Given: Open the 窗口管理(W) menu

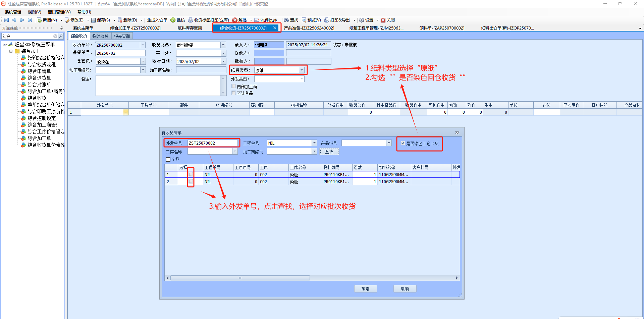Looking at the screenshot, I should point(59,12).
